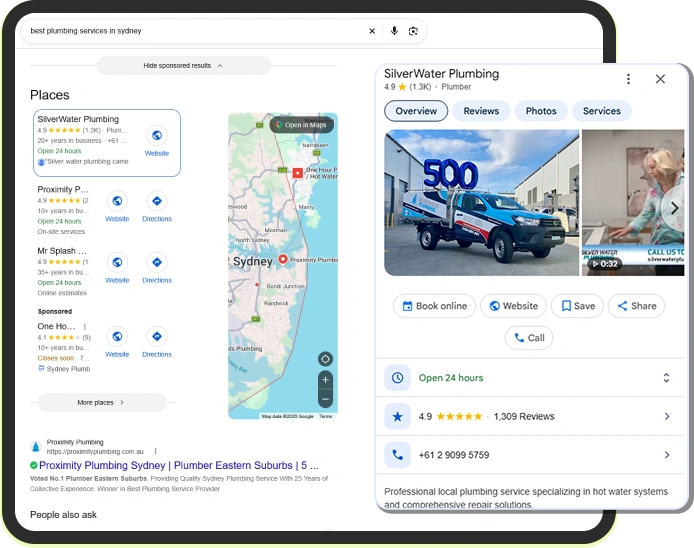Open the map Terms link
The image size is (694, 548).
pyautogui.click(x=325, y=416)
